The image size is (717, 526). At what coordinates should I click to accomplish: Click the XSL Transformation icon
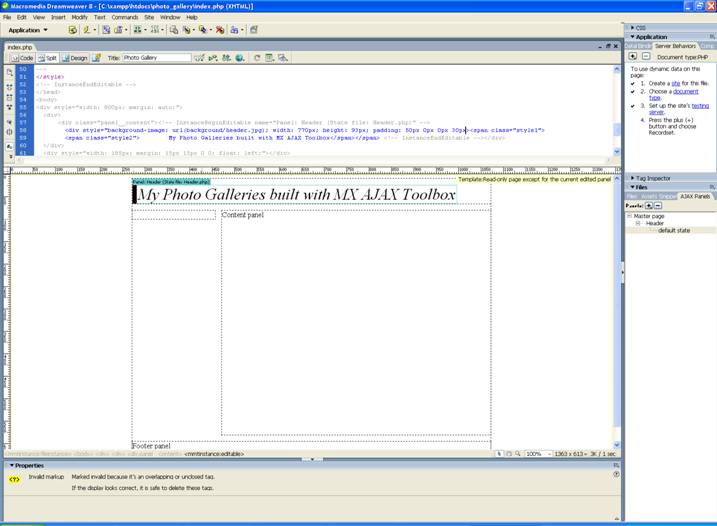point(254,30)
